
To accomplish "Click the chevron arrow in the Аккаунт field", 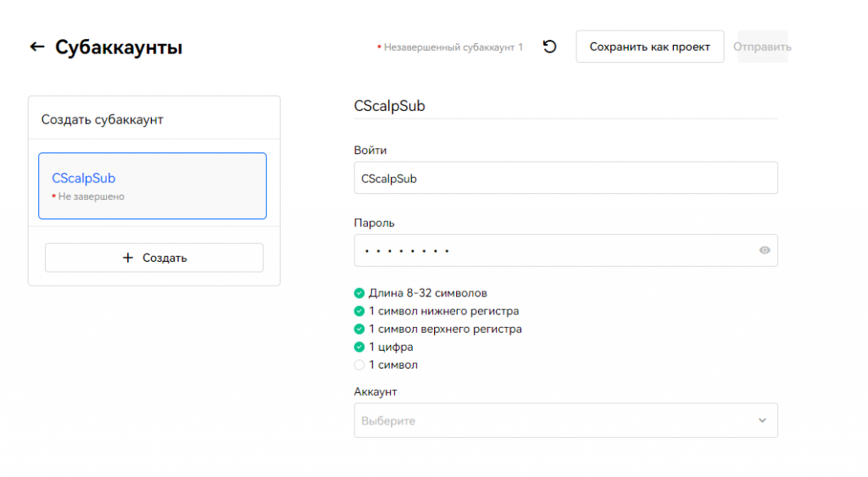I will 762,420.
